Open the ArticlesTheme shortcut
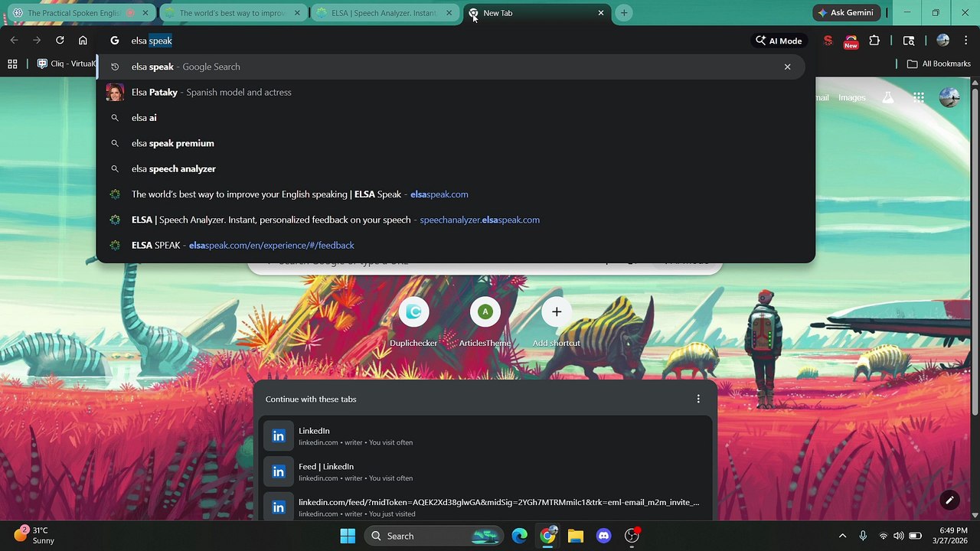Viewport: 980px width, 551px height. click(x=485, y=322)
